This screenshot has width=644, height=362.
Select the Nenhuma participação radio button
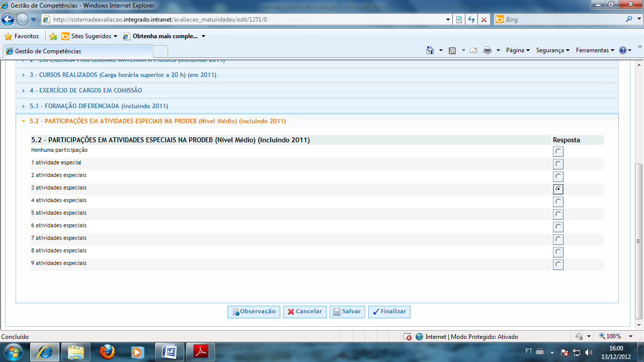558,151
